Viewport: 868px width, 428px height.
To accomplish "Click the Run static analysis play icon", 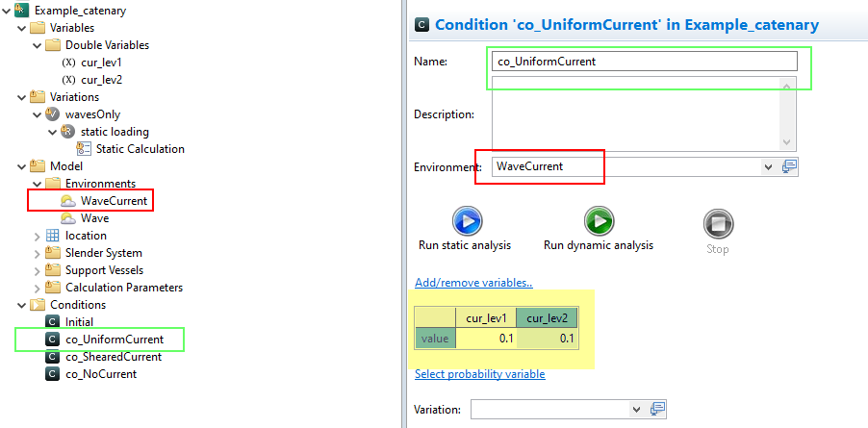I will (466, 222).
